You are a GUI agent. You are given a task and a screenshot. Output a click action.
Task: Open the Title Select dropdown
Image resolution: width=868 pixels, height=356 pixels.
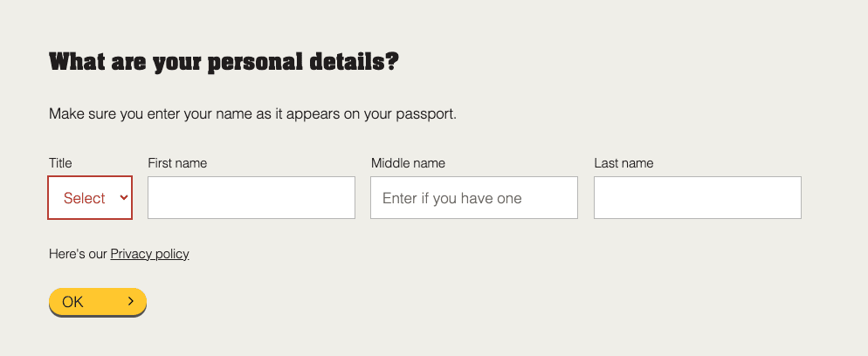pyautogui.click(x=90, y=198)
